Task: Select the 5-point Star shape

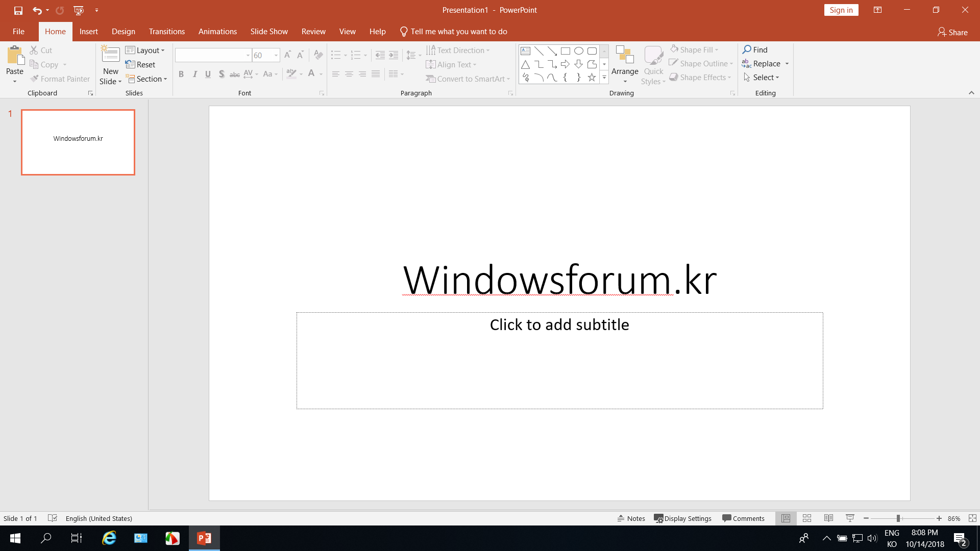Action: pyautogui.click(x=592, y=78)
